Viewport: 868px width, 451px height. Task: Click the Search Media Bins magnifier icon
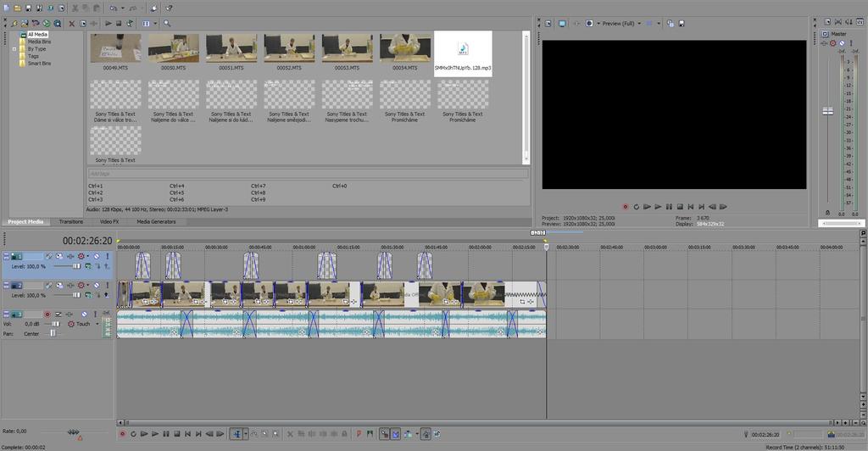tap(167, 24)
